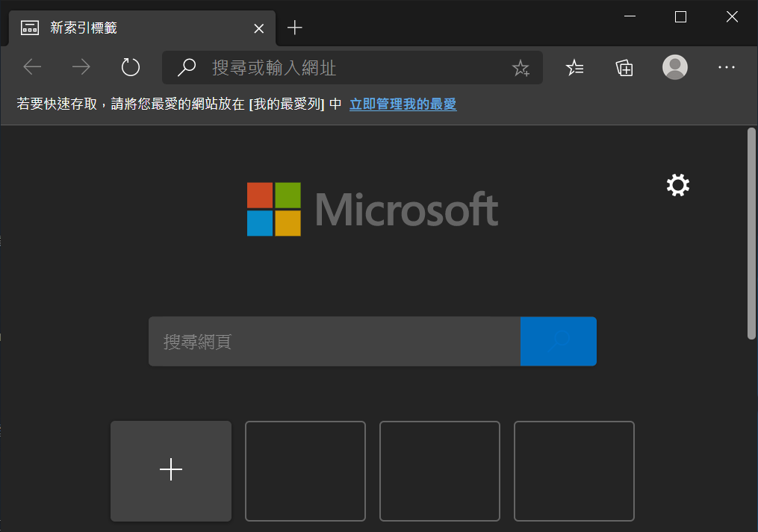This screenshot has height=532, width=758.
Task: Click the vertical page scrollbar
Action: pos(751,234)
